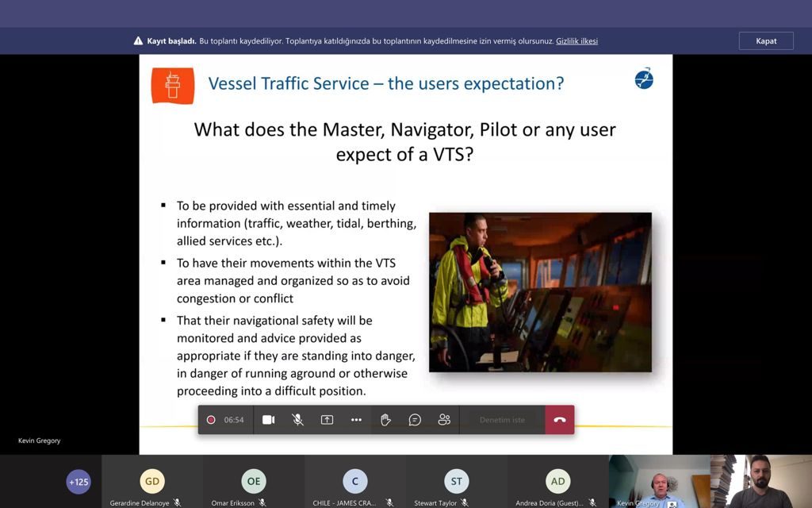Show the participants list

pyautogui.click(x=444, y=420)
